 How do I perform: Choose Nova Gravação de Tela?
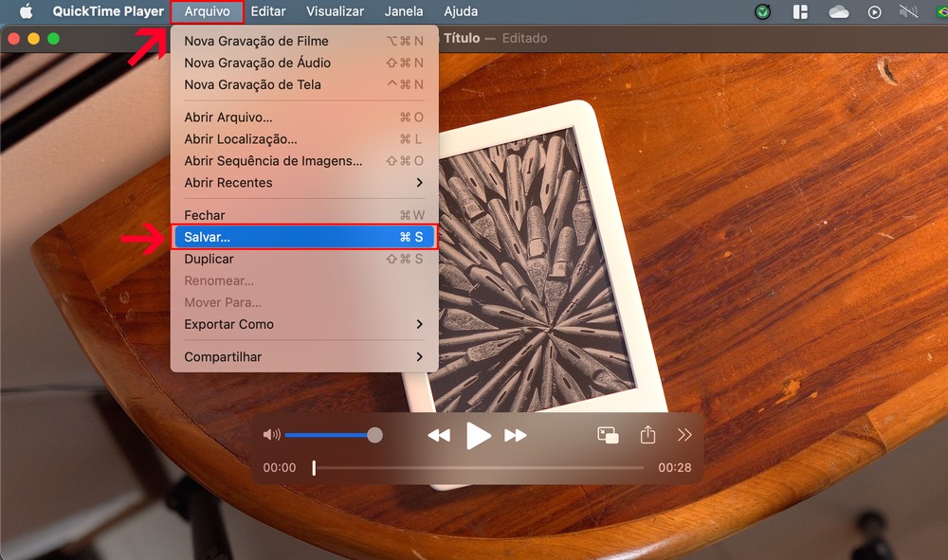[x=252, y=84]
